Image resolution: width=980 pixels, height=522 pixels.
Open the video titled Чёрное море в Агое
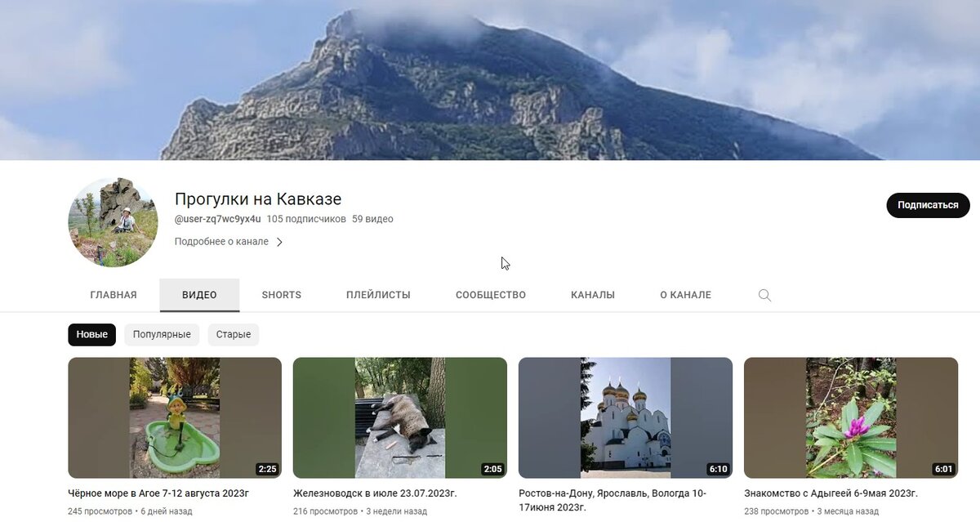[x=158, y=493]
